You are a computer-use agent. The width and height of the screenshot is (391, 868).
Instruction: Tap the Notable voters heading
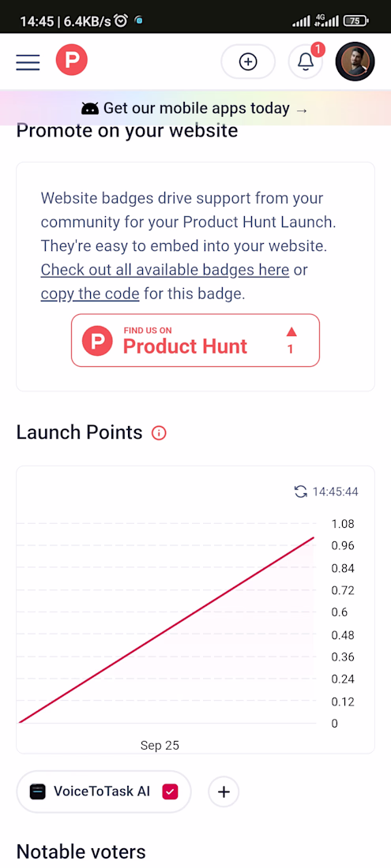tap(81, 851)
